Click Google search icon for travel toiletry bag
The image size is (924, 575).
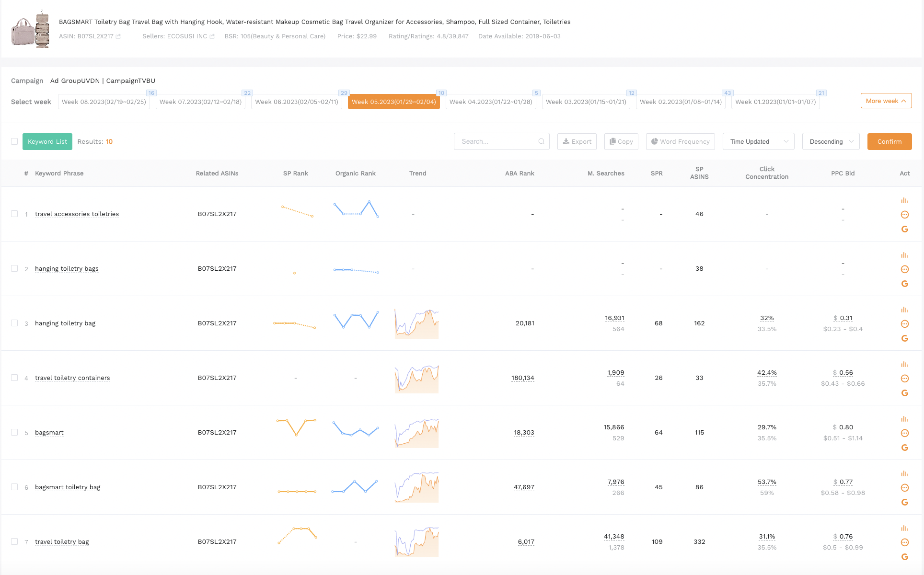[905, 557]
